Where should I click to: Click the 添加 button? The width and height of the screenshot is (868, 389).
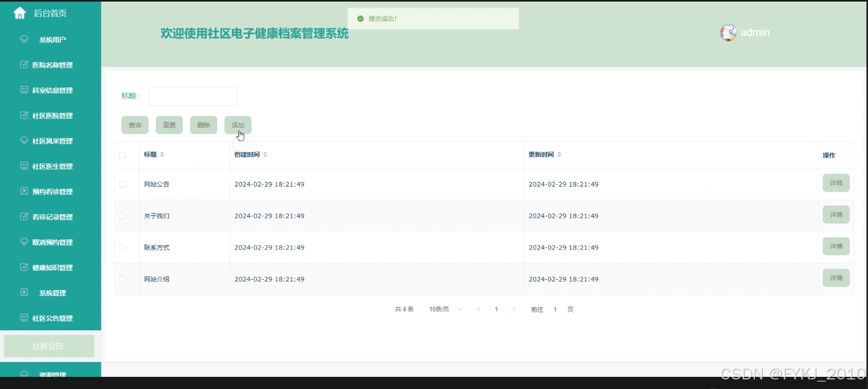pos(238,125)
